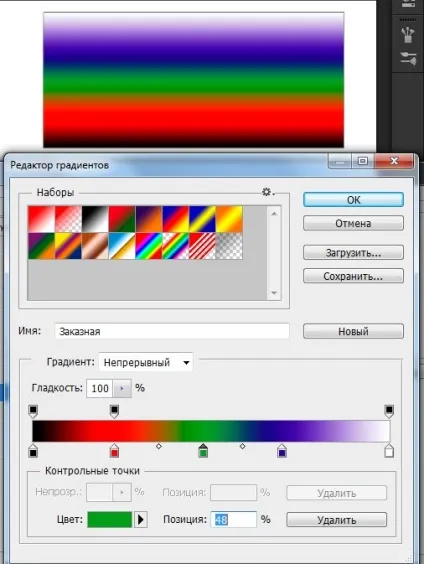The image size is (424, 564).
Task: Select the black color stop at the gradient start
Action: coord(33,450)
